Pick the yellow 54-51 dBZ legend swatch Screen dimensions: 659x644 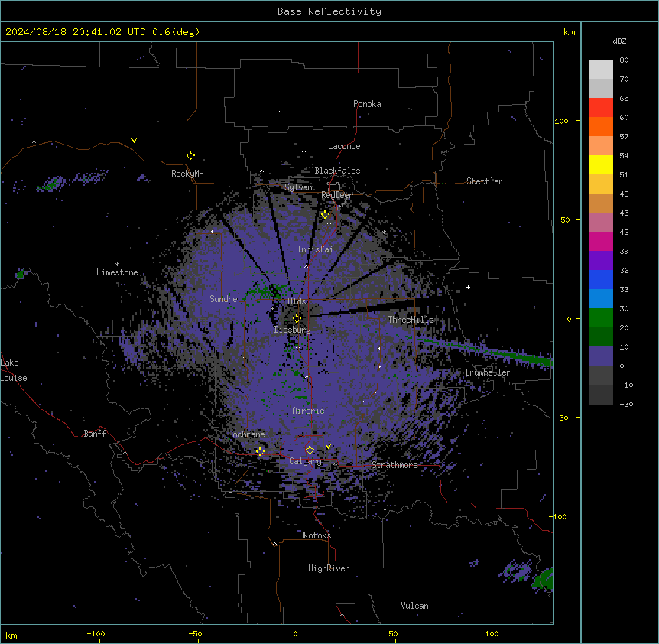(x=601, y=164)
